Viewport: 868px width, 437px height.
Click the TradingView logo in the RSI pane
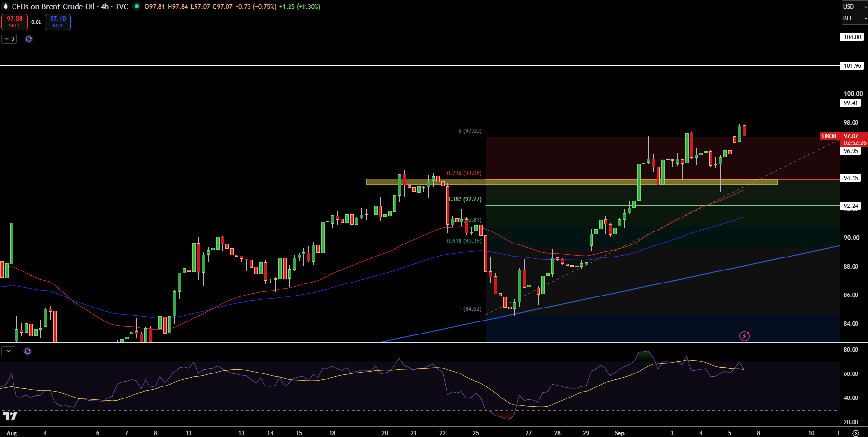[x=10, y=416]
